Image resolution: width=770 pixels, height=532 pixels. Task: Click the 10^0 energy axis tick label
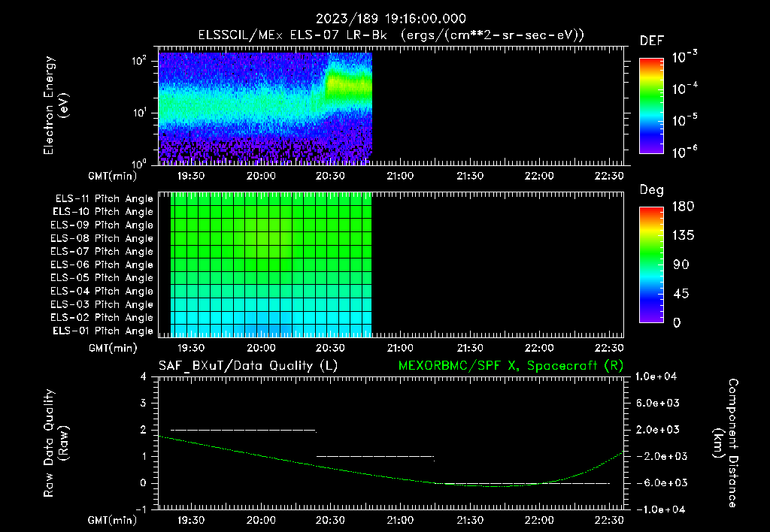pyautogui.click(x=139, y=163)
